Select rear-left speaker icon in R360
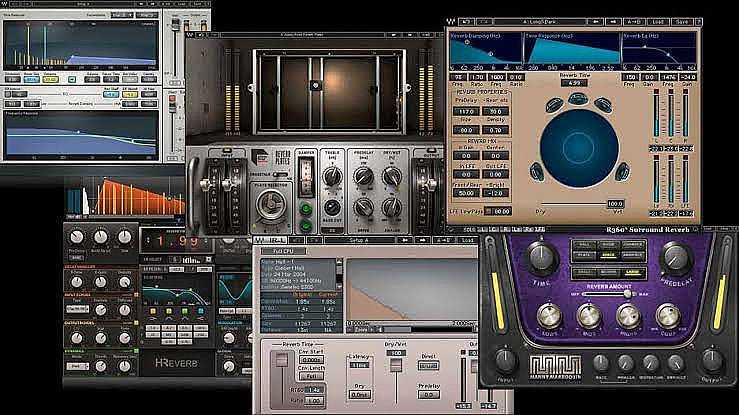739x415 pixels. [537, 171]
